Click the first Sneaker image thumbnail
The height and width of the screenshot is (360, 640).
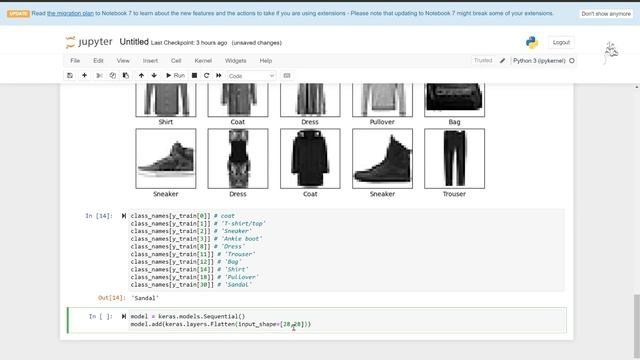(x=166, y=158)
